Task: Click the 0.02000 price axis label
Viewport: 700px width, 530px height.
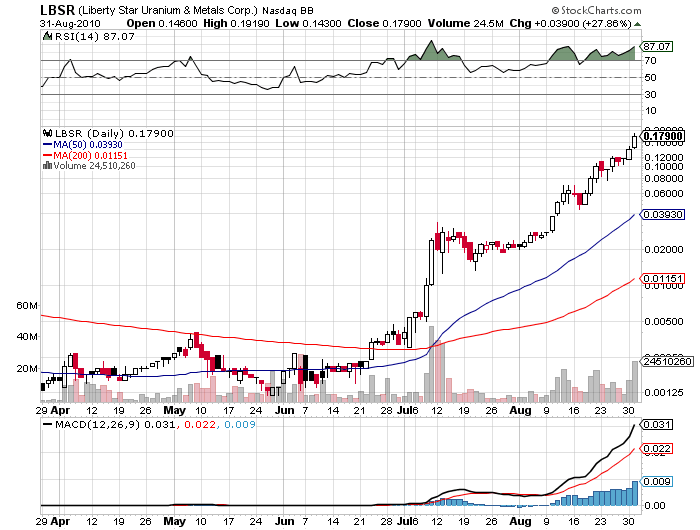Action: [664, 250]
